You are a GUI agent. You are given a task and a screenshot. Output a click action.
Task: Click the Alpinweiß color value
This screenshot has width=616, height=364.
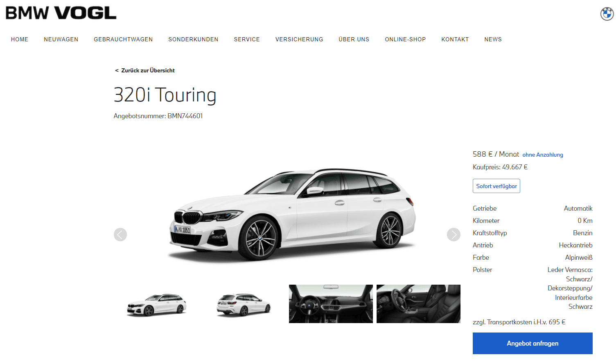(579, 257)
